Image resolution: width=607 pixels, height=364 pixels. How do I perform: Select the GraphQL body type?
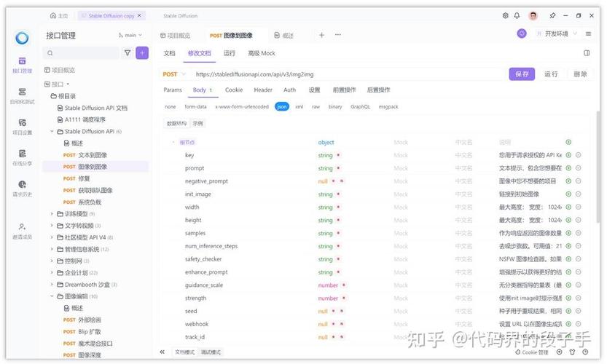pos(361,107)
